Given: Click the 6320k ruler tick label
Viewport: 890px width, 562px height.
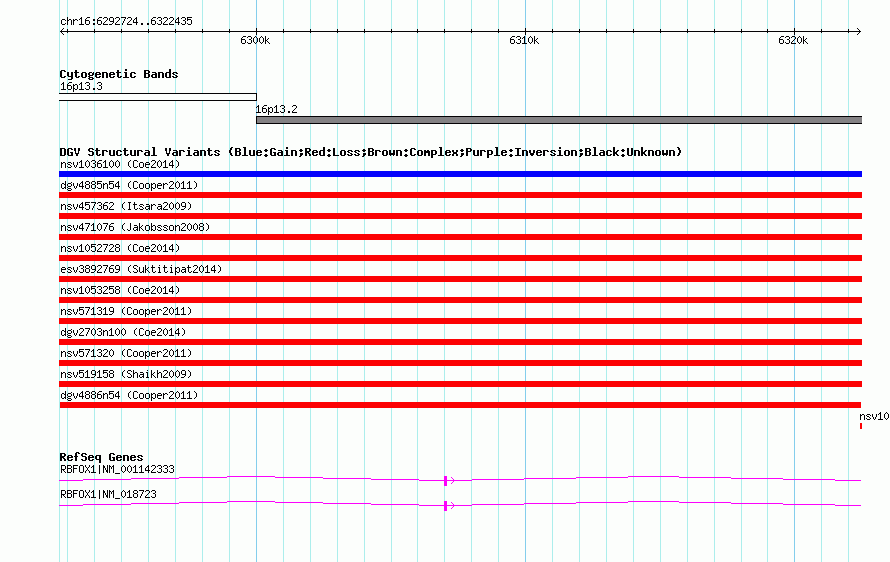Looking at the screenshot, I should 793,41.
